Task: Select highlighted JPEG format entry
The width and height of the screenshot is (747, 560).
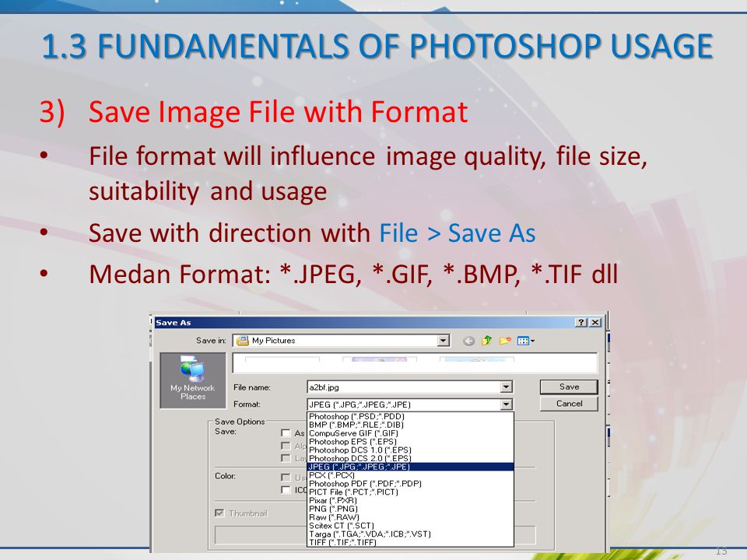Action: coord(410,467)
